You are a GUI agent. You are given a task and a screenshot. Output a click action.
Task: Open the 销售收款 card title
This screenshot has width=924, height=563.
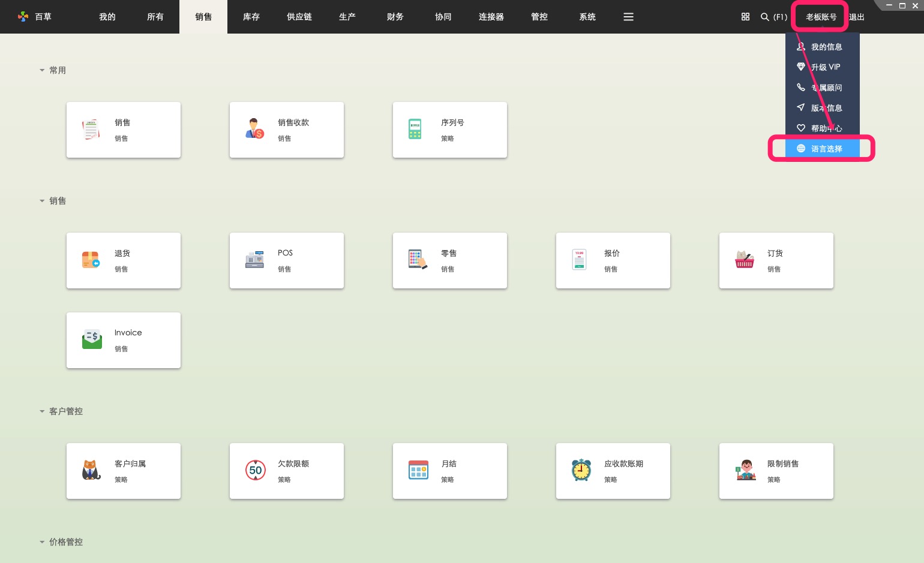293,122
